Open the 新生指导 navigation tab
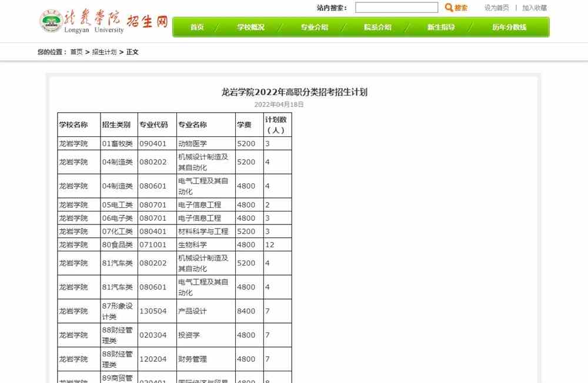The width and height of the screenshot is (588, 383). (x=441, y=27)
